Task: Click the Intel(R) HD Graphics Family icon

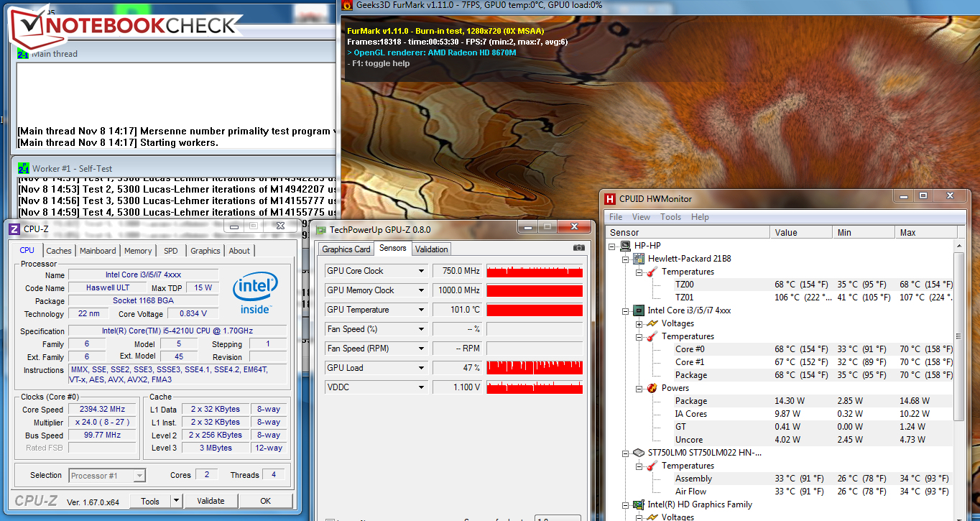Action: click(639, 504)
